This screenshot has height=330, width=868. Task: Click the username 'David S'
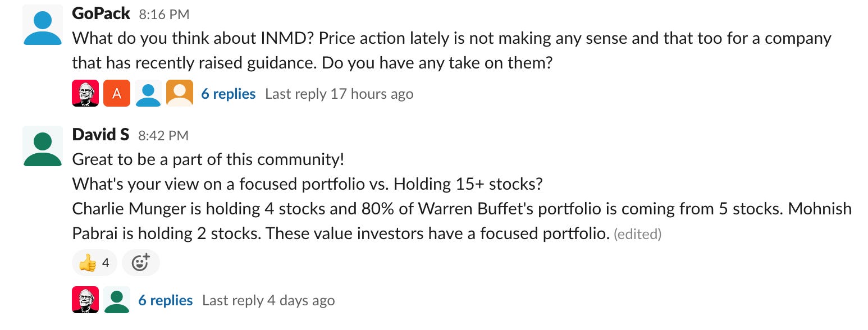coord(100,134)
